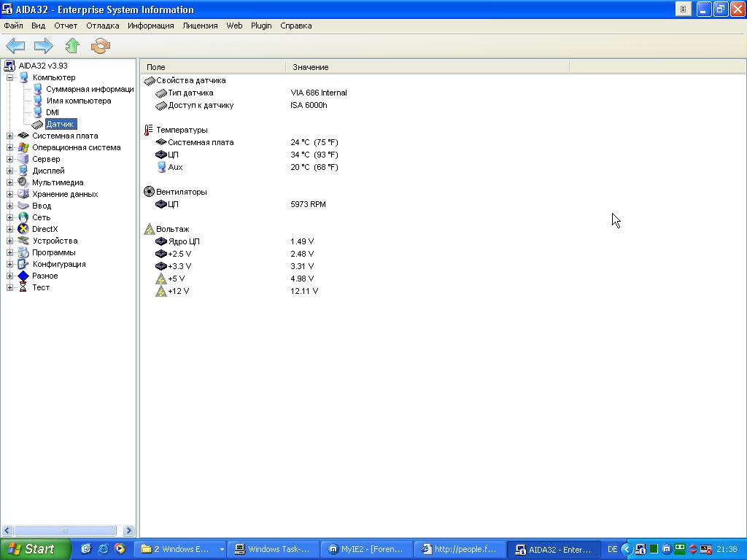Viewport: 747px width, 560px height.
Task: Open the Вид menu
Action: (38, 26)
